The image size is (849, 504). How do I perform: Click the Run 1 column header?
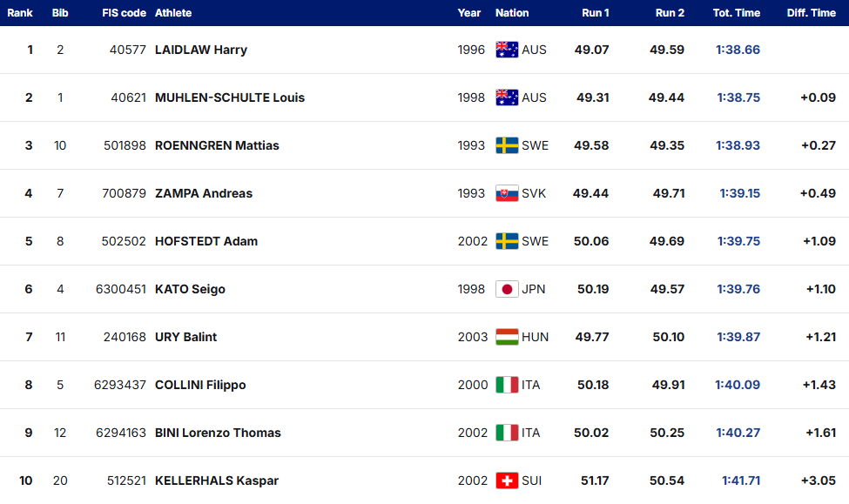click(x=596, y=13)
